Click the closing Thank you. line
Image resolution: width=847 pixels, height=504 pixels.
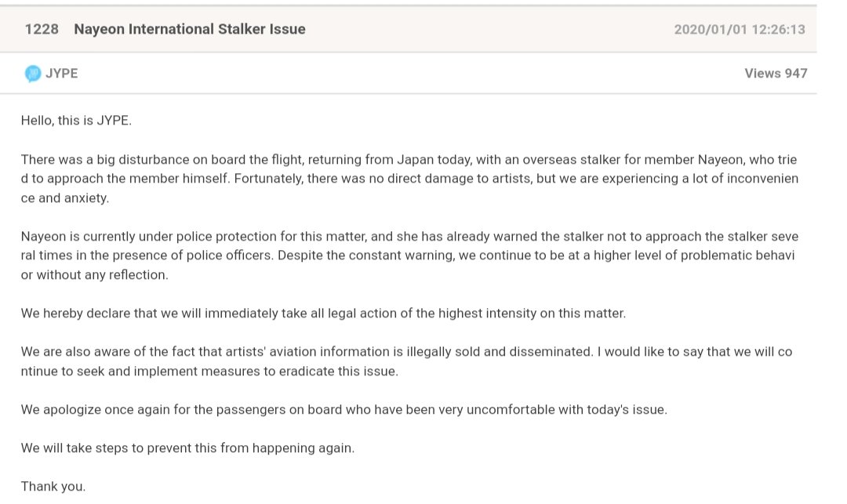tap(53, 487)
